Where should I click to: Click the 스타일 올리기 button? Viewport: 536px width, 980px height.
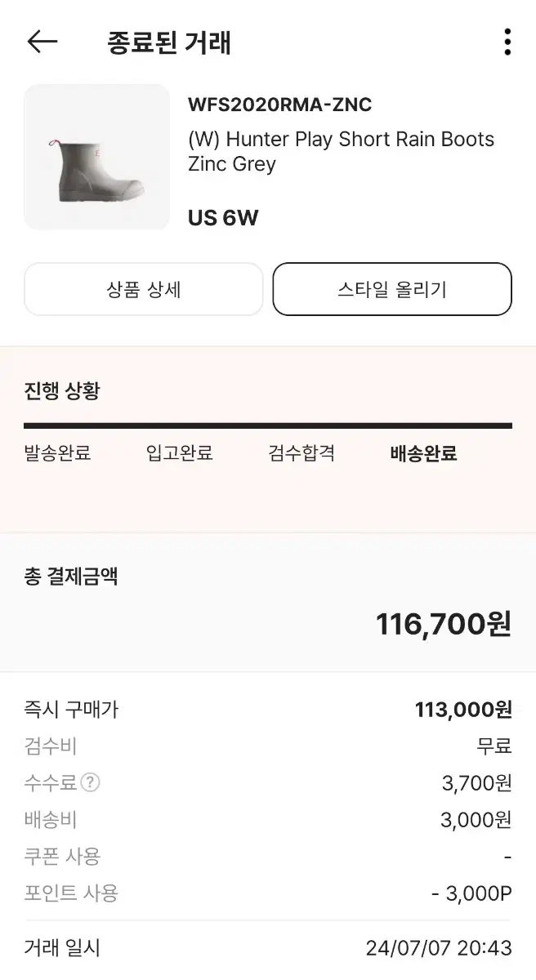(392, 289)
